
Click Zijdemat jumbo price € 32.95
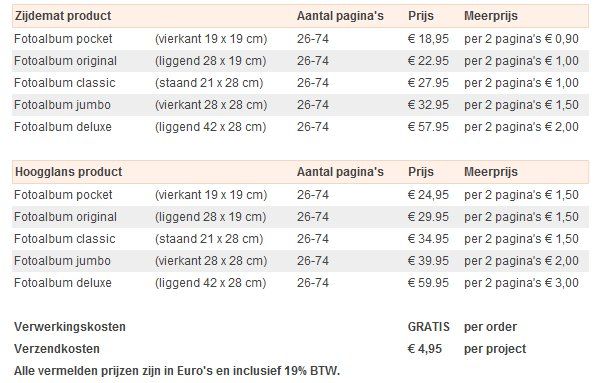click(428, 105)
